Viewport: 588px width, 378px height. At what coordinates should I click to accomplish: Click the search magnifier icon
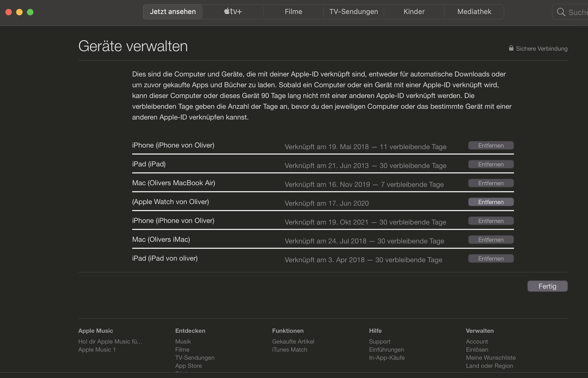coord(561,12)
